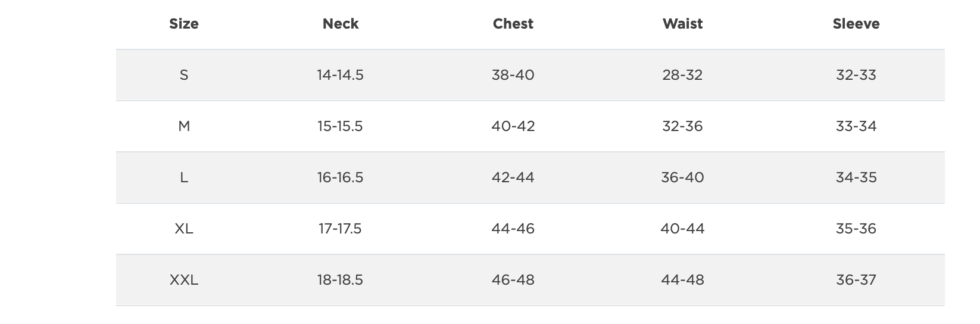Screen dimensions: 980x324
Task: Click the size S row label
Action: point(184,75)
